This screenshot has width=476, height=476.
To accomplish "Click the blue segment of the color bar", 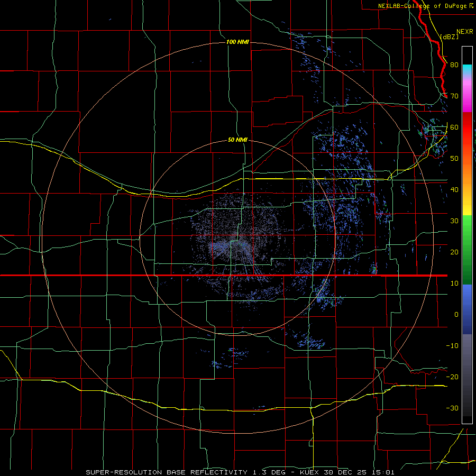I will pyautogui.click(x=467, y=309).
